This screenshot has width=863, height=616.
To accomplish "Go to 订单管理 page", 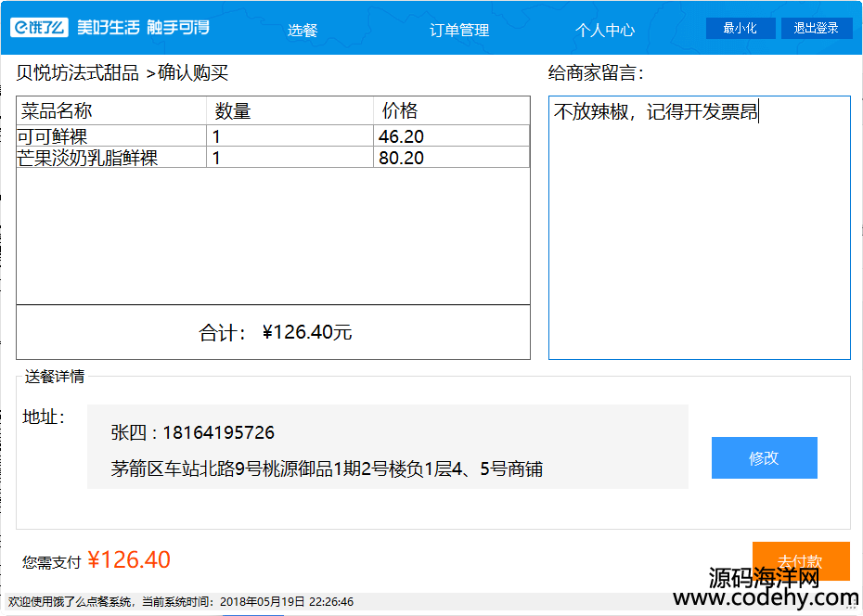I will tap(459, 30).
